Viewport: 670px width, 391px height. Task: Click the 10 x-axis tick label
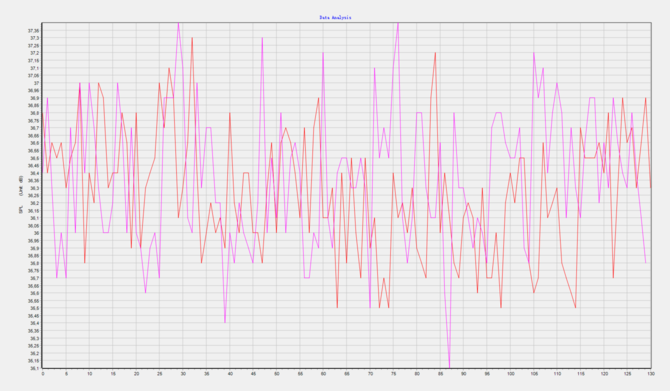pos(89,373)
